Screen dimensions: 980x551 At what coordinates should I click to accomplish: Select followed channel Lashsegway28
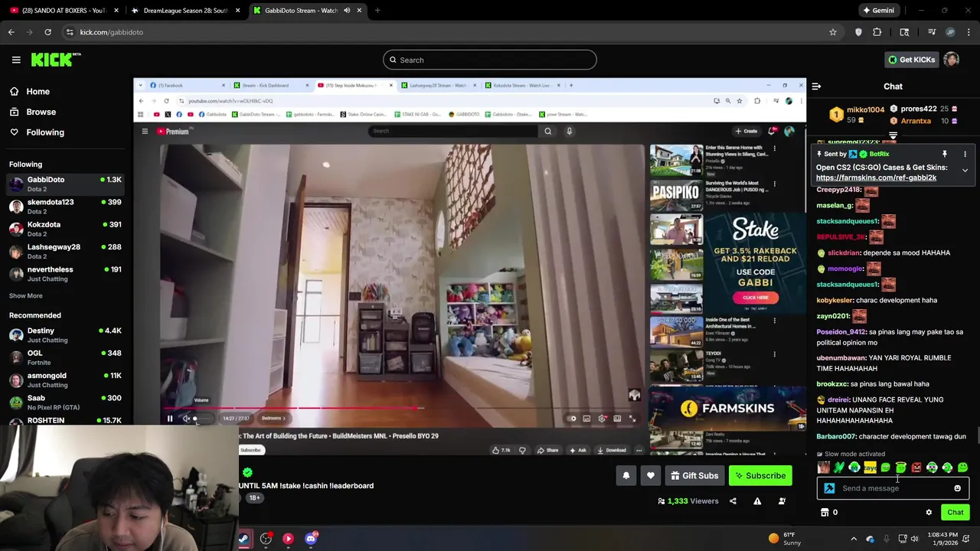65,251
